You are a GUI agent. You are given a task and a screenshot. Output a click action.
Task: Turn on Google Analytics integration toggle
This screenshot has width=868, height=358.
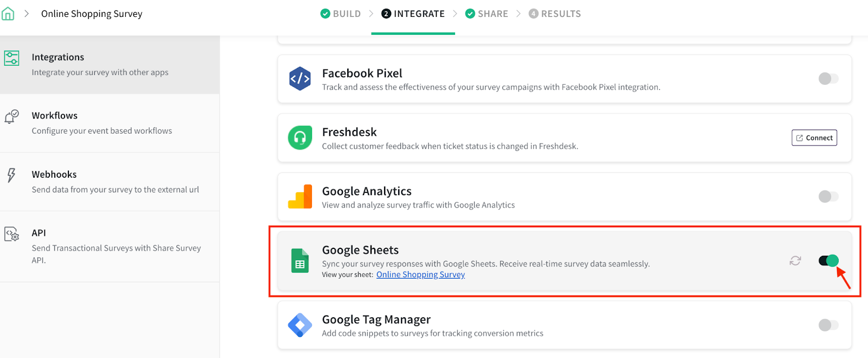[828, 197]
